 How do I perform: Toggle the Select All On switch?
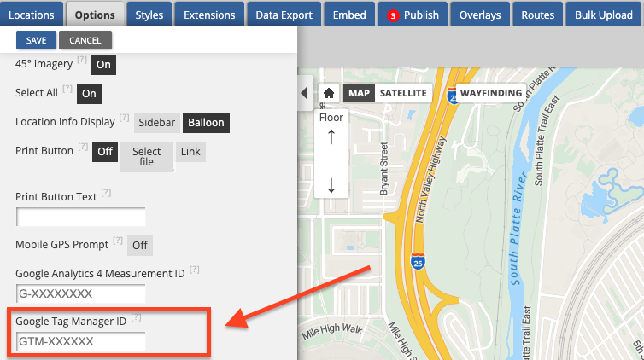coord(88,93)
